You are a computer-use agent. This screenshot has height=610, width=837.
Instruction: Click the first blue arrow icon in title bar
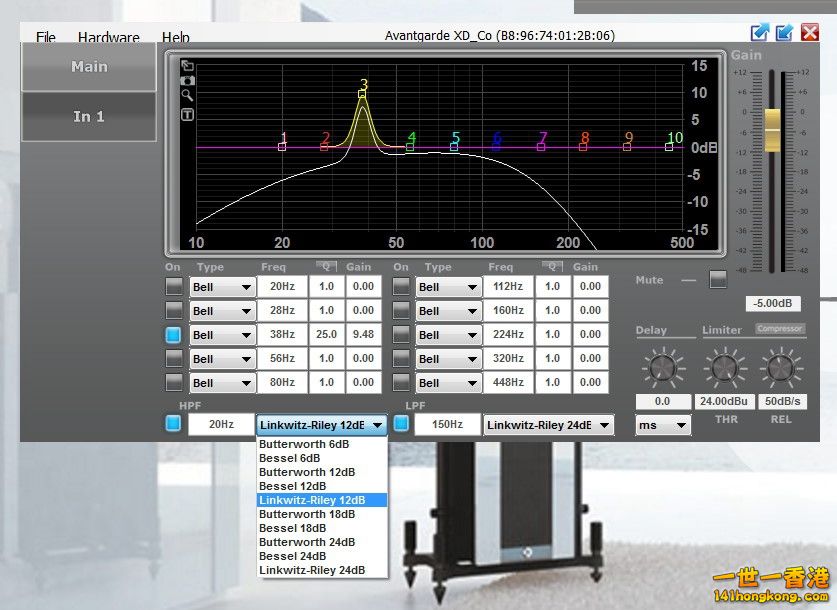[761, 32]
